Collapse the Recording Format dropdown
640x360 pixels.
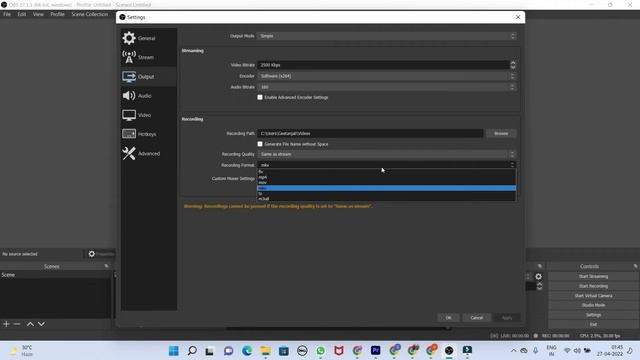click(x=387, y=165)
